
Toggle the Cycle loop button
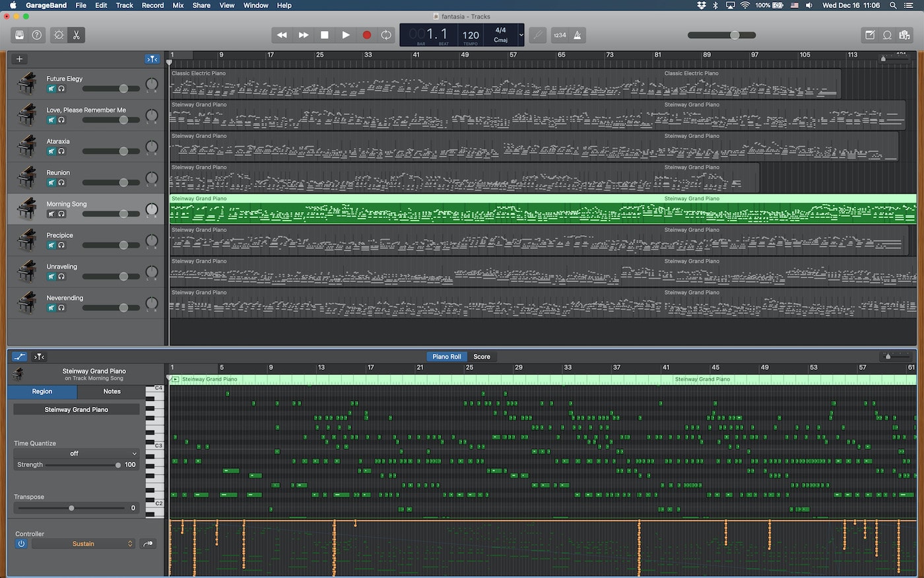pos(386,35)
